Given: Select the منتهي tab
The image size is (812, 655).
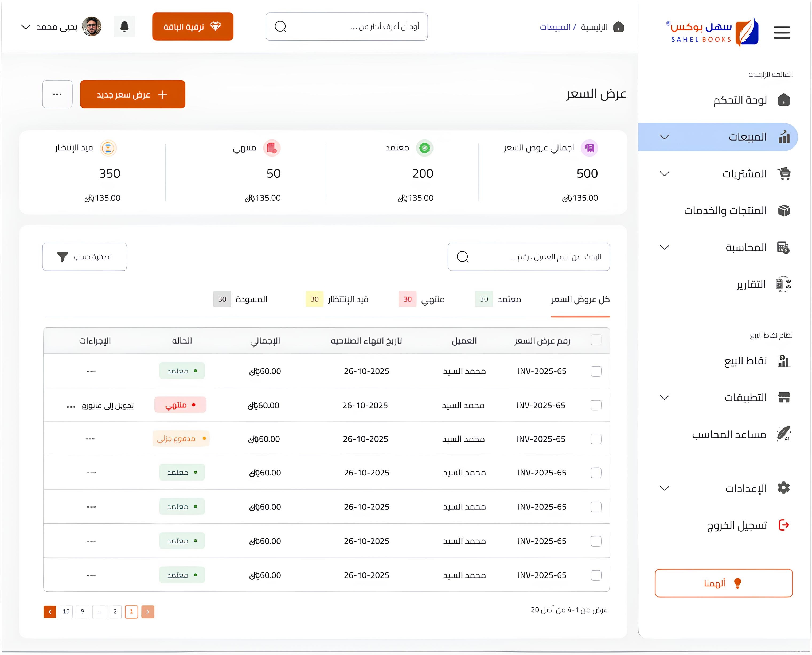Looking at the screenshot, I should click(x=421, y=299).
